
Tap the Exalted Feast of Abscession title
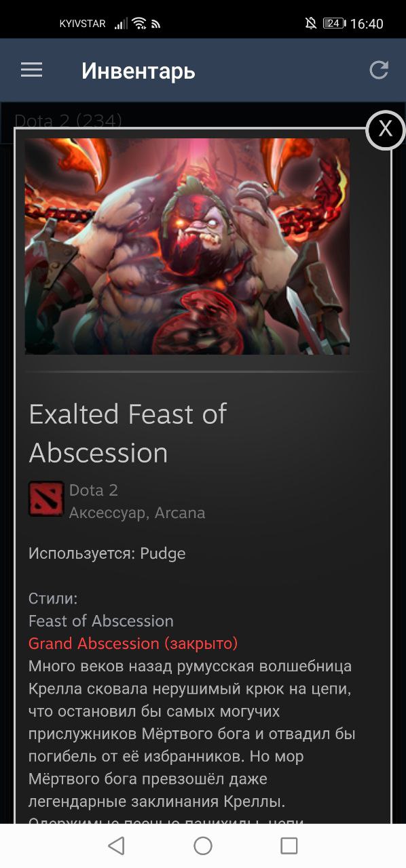pos(128,433)
